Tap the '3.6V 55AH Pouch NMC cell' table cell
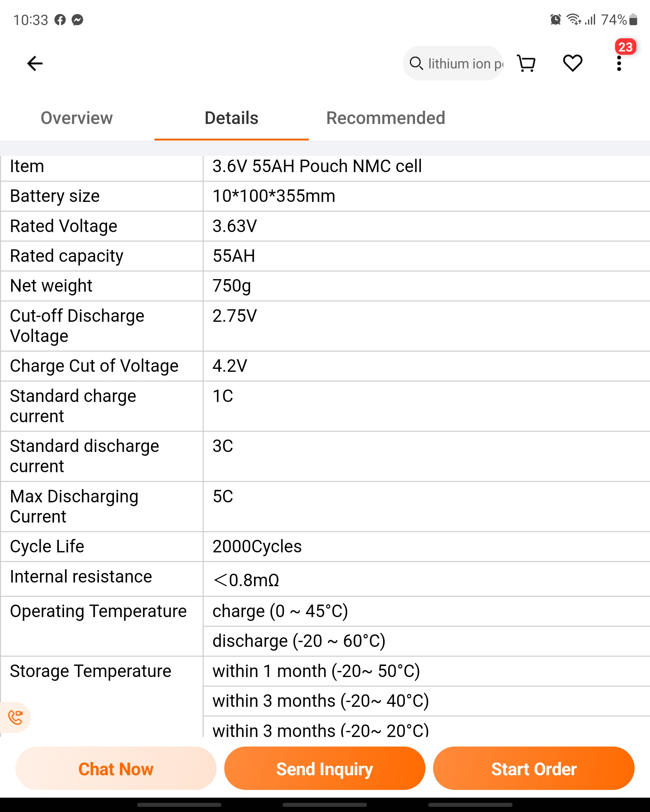 (426, 167)
